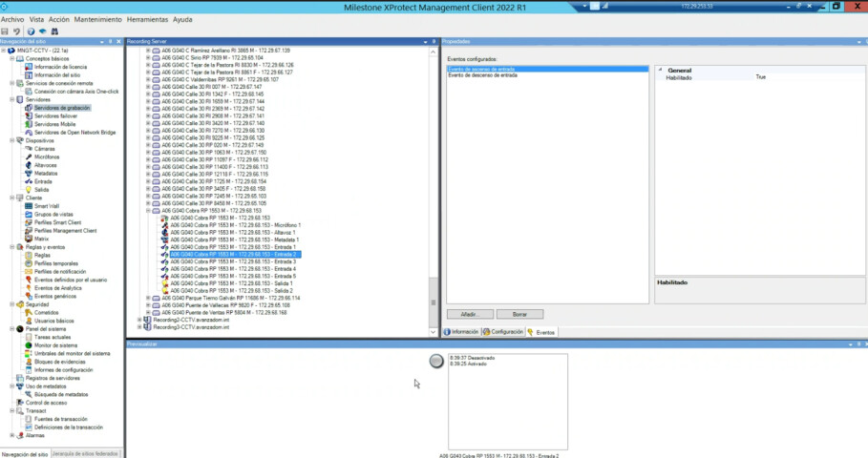Click the Save icon in the toolbar
868x458 pixels.
pyautogui.click(x=6, y=31)
